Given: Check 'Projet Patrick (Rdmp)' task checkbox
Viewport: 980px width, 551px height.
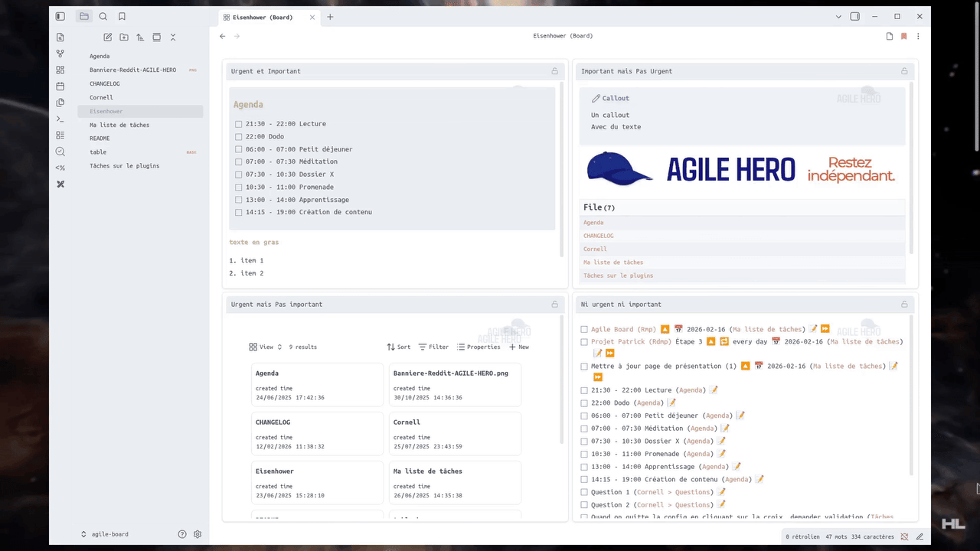Looking at the screenshot, I should click(x=584, y=342).
